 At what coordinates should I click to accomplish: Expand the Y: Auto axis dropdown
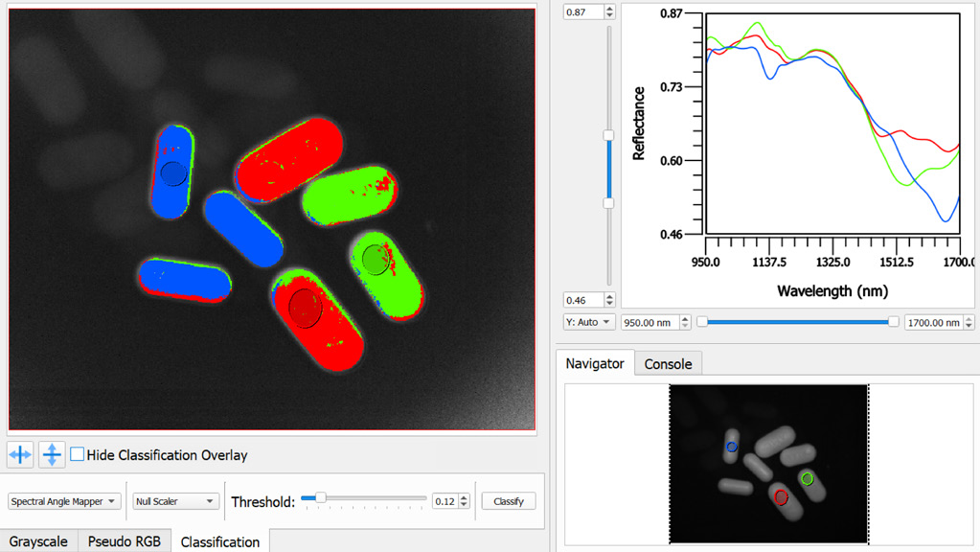pyautogui.click(x=588, y=322)
